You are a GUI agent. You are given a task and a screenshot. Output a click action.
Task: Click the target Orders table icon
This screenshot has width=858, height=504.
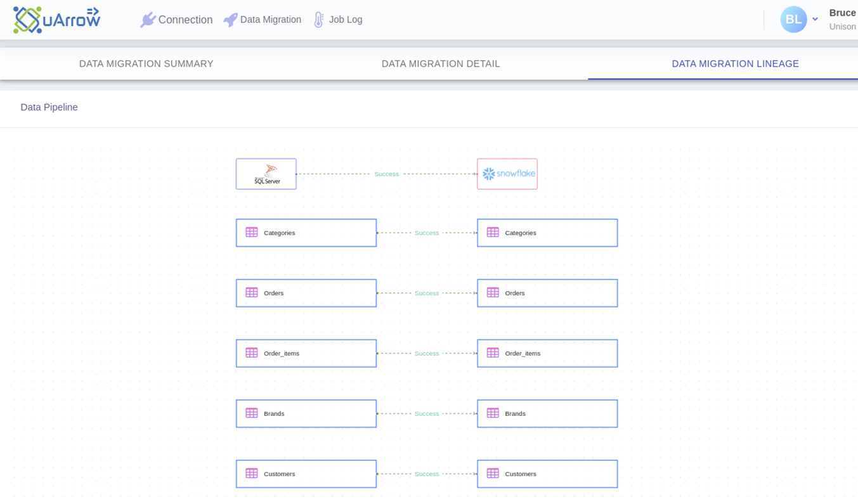click(493, 293)
